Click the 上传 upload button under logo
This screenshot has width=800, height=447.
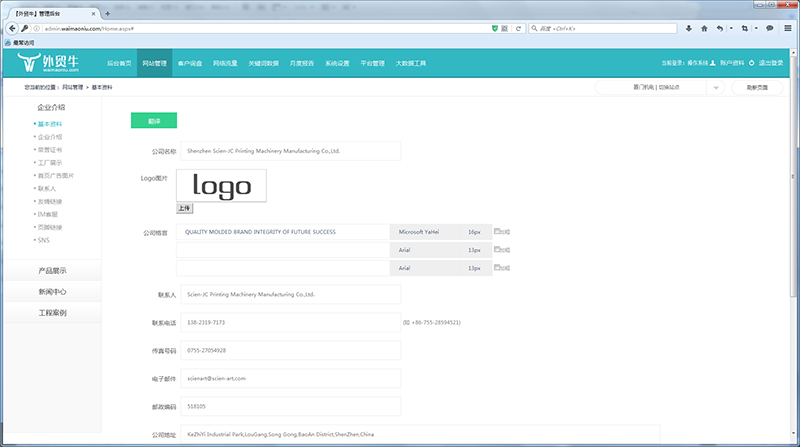[184, 208]
